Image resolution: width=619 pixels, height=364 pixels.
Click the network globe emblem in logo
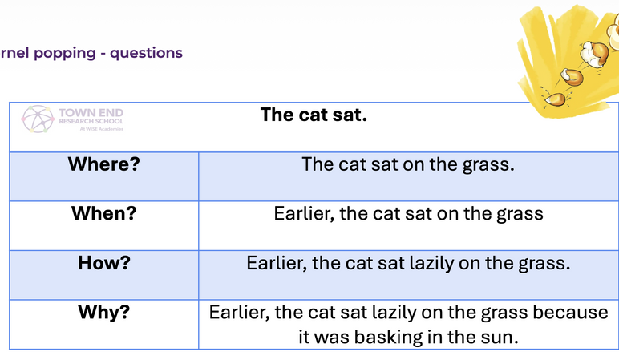(38, 119)
